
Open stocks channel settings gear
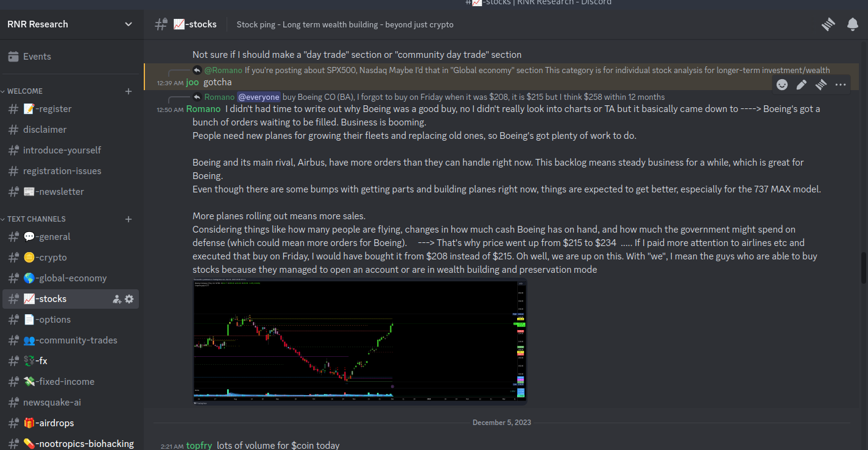pyautogui.click(x=129, y=299)
